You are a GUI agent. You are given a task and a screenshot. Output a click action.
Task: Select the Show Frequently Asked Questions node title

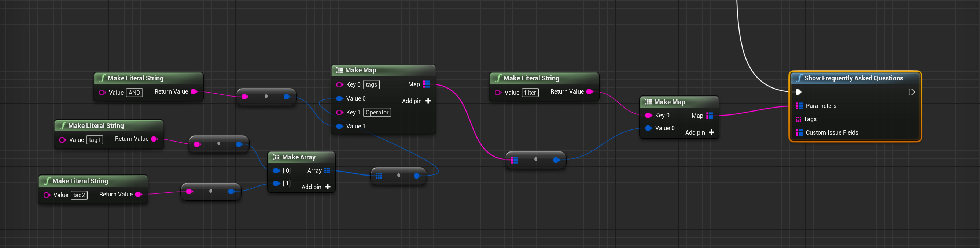click(853, 78)
